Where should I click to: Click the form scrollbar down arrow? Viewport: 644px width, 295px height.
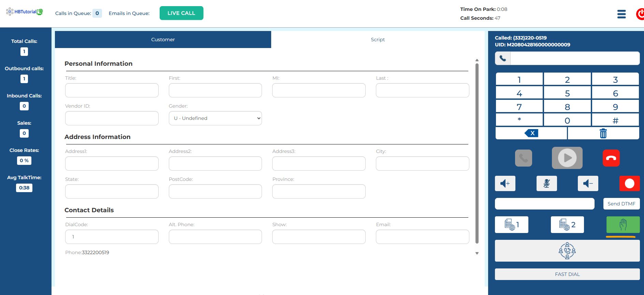coord(477,253)
